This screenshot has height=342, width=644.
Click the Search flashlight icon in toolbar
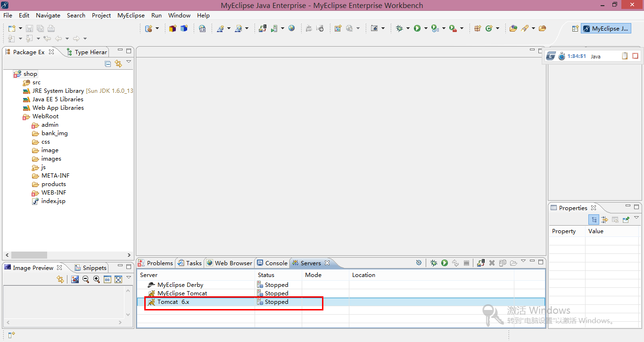[x=525, y=28]
